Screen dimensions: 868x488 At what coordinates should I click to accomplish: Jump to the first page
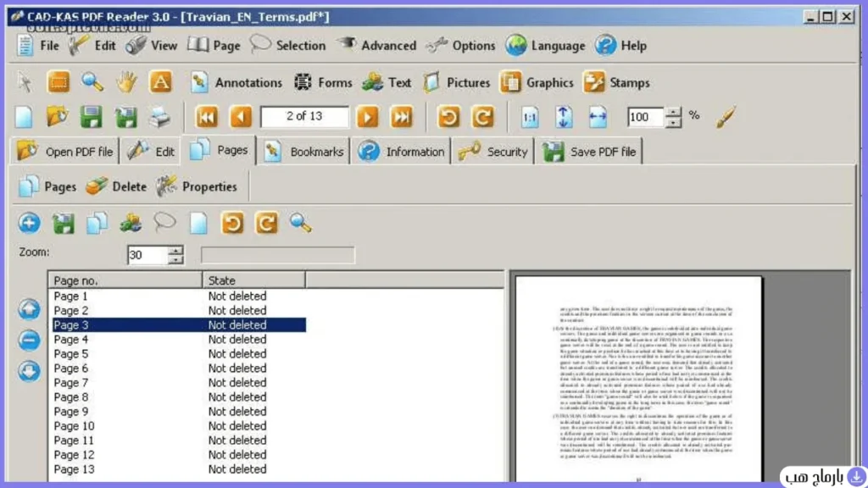[x=207, y=117]
